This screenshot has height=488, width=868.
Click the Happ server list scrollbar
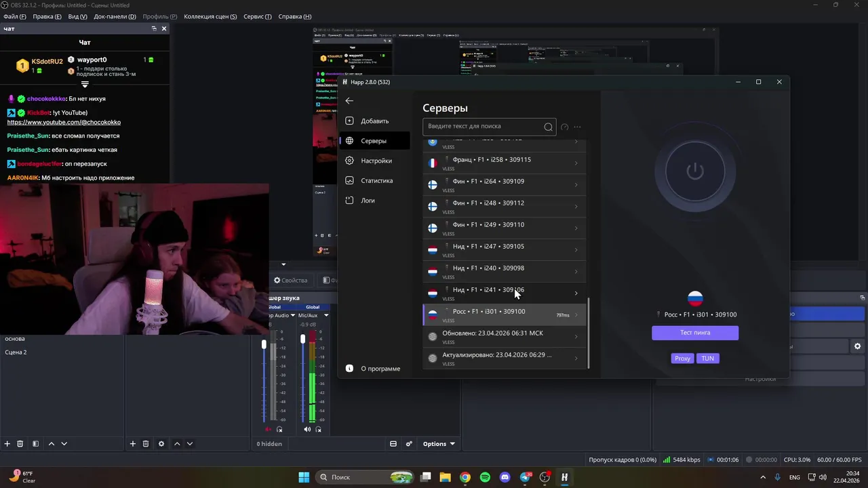pos(589,333)
